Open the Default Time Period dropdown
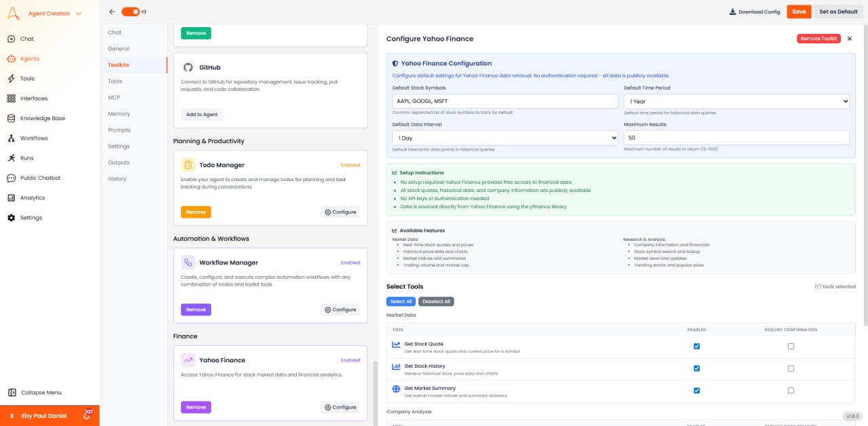The height and width of the screenshot is (426, 868). coord(736,100)
